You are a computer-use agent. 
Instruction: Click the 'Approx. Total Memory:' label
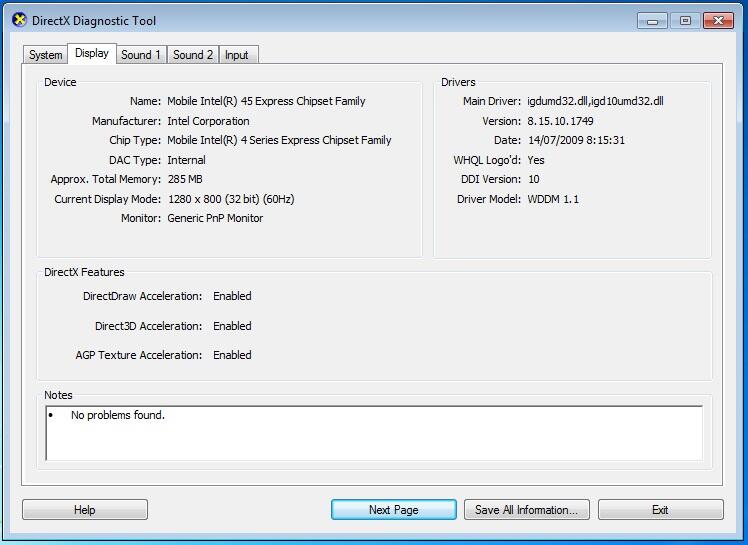(x=106, y=179)
